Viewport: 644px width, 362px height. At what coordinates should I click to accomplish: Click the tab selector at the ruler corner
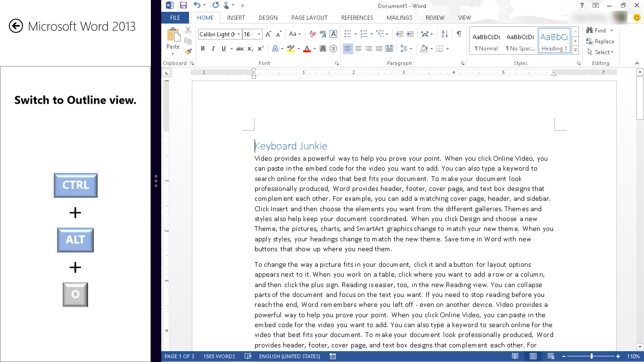coord(167,73)
